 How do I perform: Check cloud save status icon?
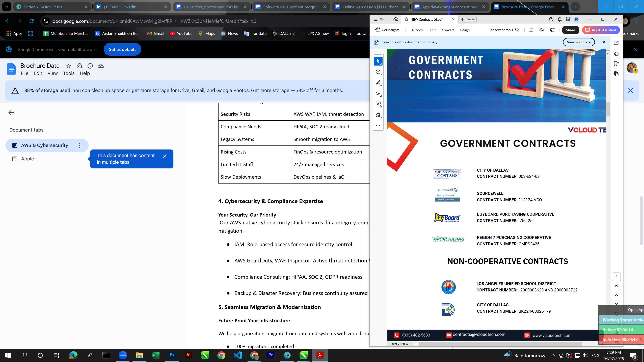tap(101, 66)
